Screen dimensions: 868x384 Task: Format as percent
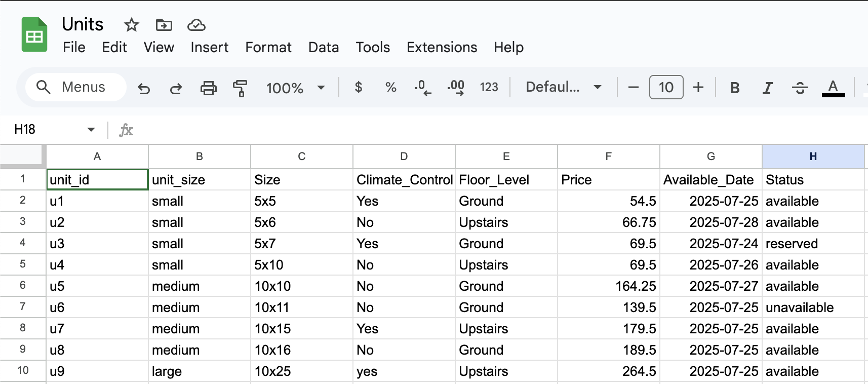[390, 87]
